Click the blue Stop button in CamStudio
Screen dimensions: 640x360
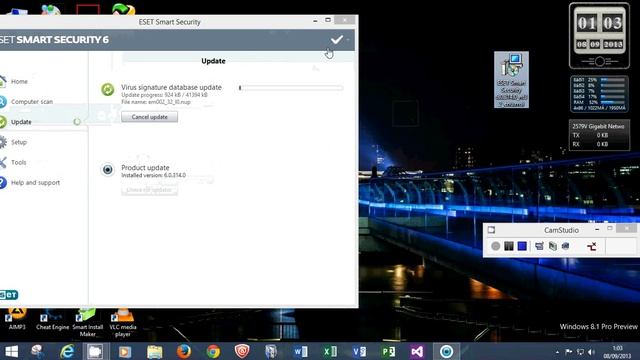pyautogui.click(x=522, y=246)
